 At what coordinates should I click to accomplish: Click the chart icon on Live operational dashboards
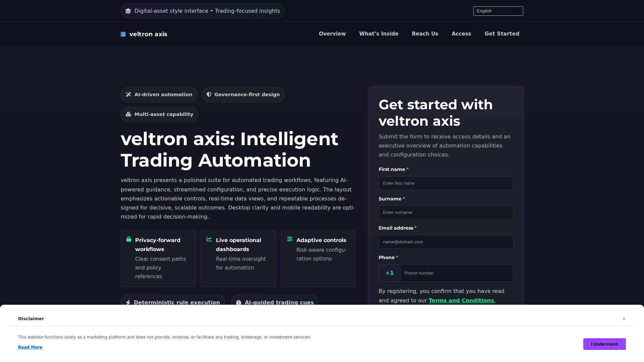pyautogui.click(x=209, y=239)
